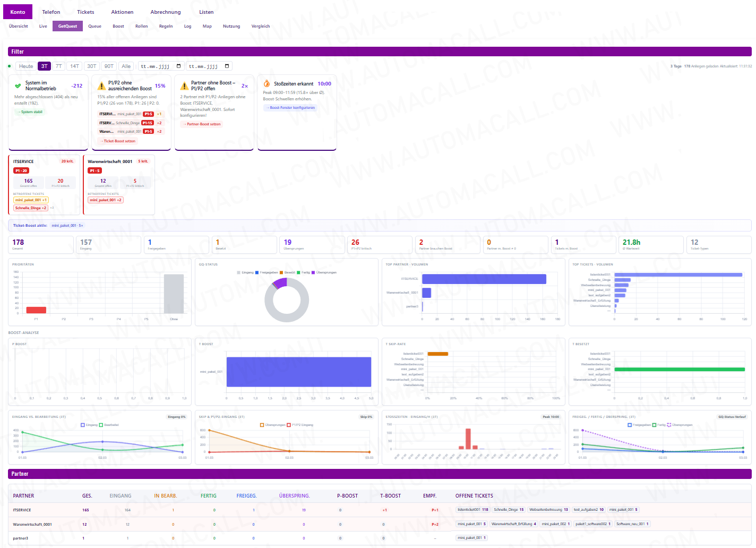756x548 pixels.
Task: Click warning icon on Partner ohne Boost card
Action: (x=184, y=85)
